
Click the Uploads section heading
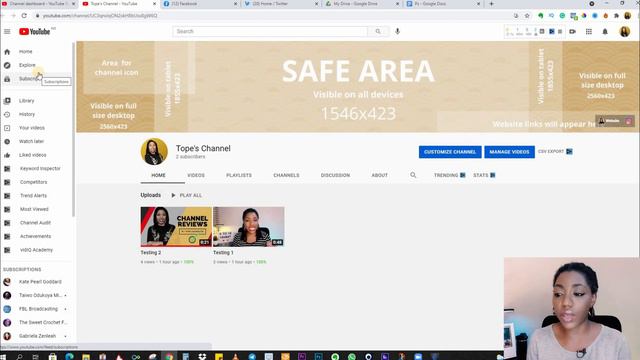151,195
